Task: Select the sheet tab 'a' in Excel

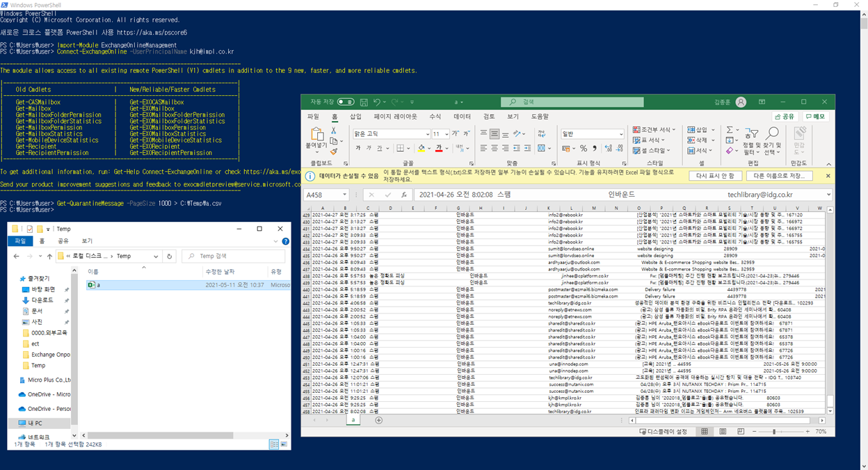Action: pyautogui.click(x=353, y=420)
